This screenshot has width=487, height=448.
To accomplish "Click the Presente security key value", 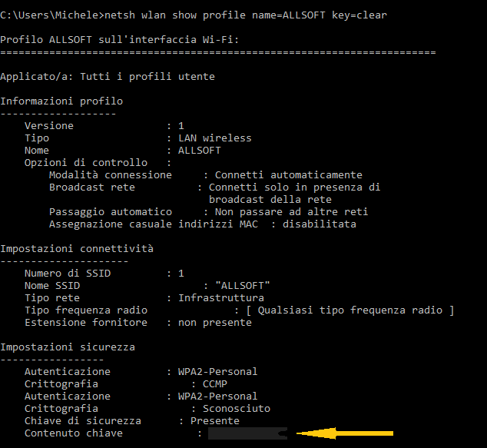I will click(x=214, y=421).
